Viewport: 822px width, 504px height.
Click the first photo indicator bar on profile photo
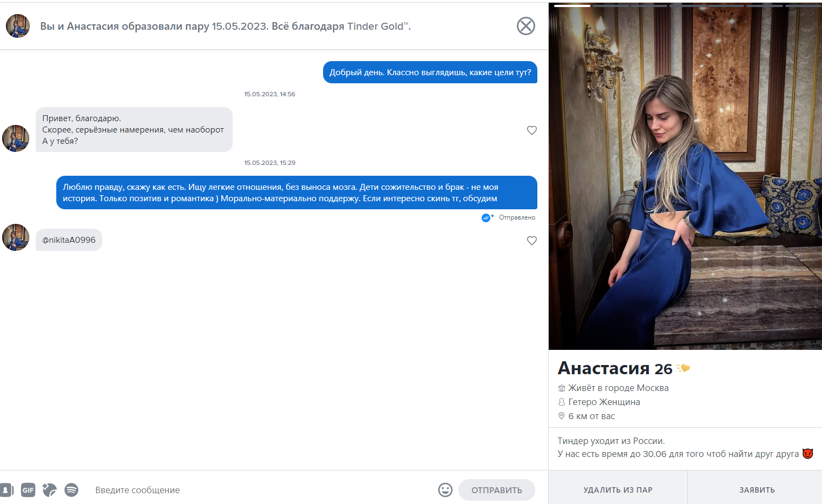(x=572, y=5)
